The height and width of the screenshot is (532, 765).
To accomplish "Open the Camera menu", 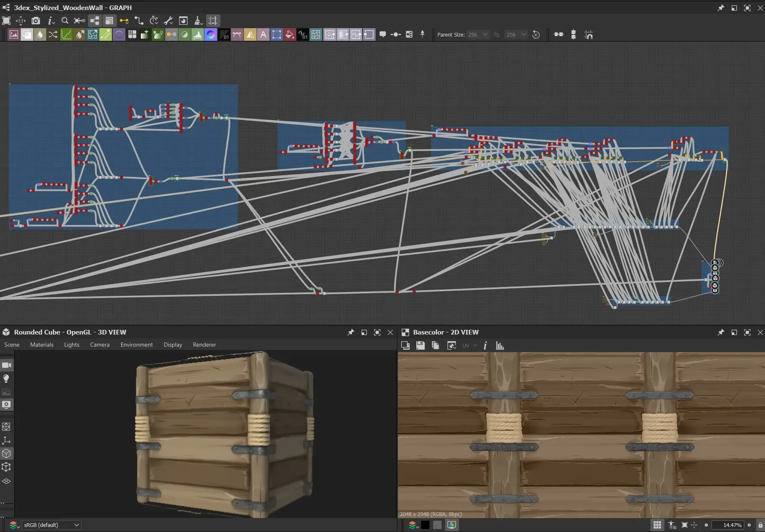I will 100,345.
